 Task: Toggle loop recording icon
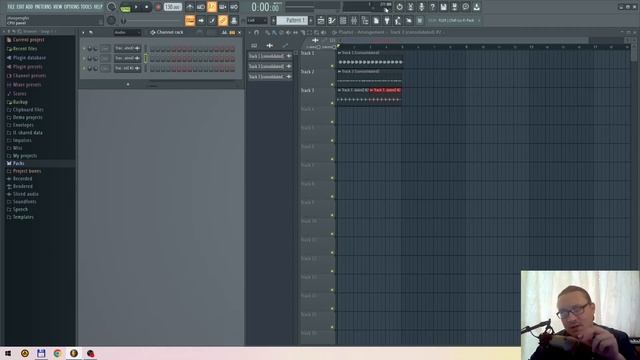234,7
